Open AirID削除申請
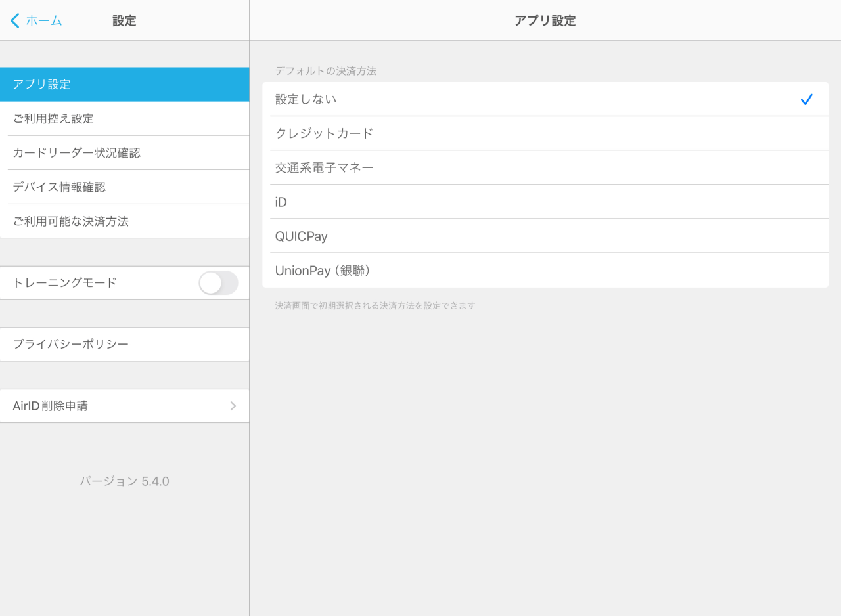Viewport: 841px width, 616px height. [x=125, y=406]
